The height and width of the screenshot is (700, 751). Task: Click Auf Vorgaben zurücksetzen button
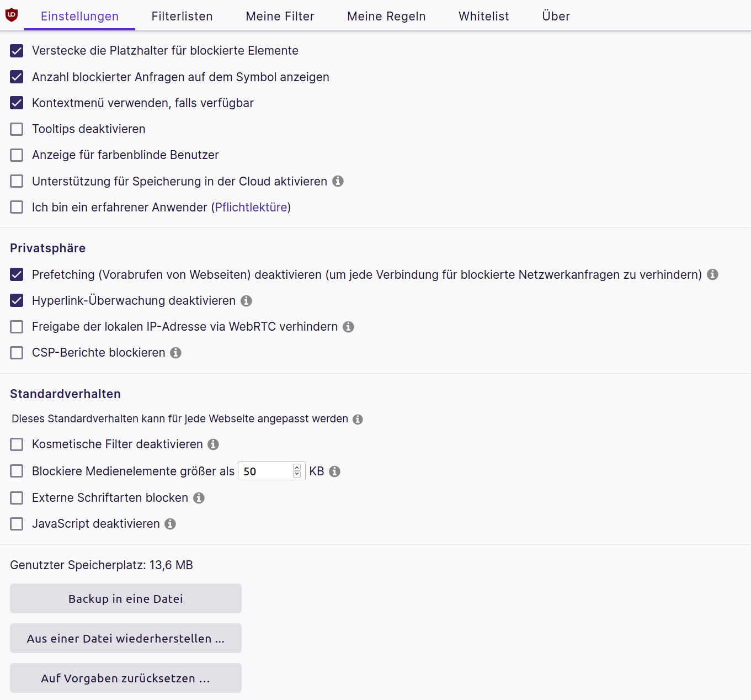(126, 678)
